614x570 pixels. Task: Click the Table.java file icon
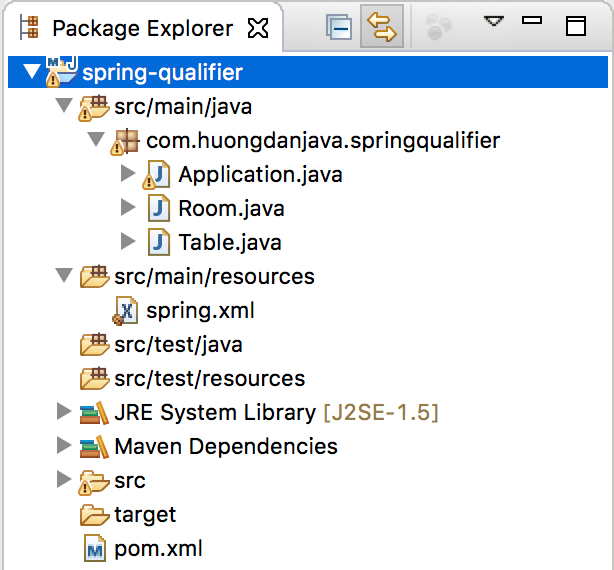(159, 242)
